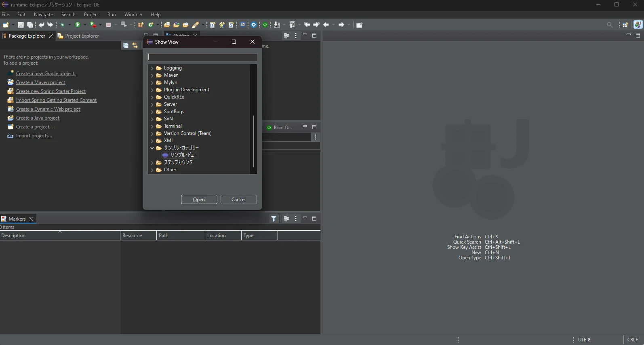This screenshot has height=345, width=644.
Task: Switch to the Java EE perspective icon
Action: click(638, 25)
